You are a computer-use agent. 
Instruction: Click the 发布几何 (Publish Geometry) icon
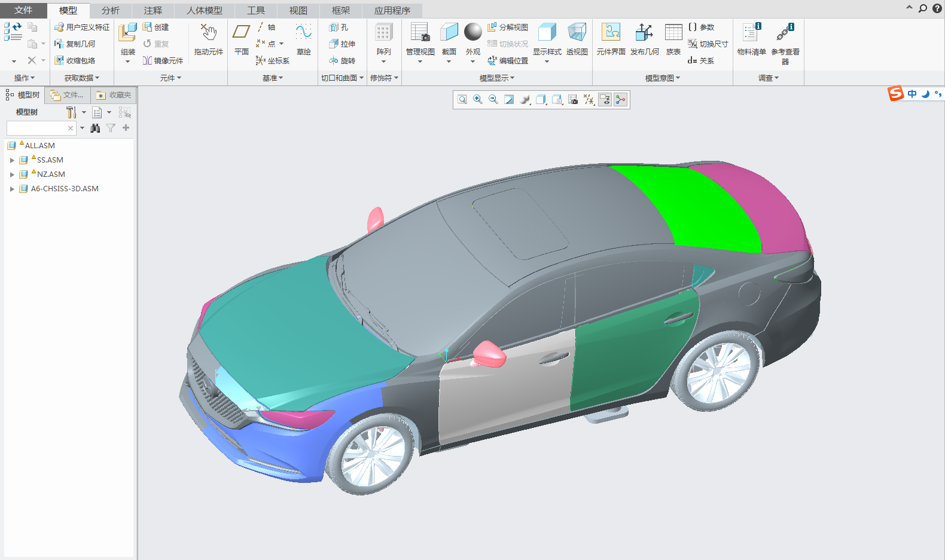(x=644, y=39)
